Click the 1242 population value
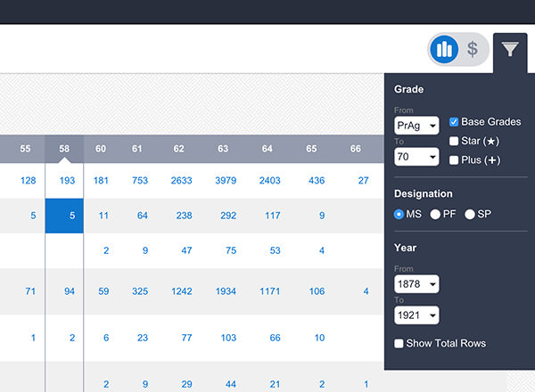 [x=182, y=291]
